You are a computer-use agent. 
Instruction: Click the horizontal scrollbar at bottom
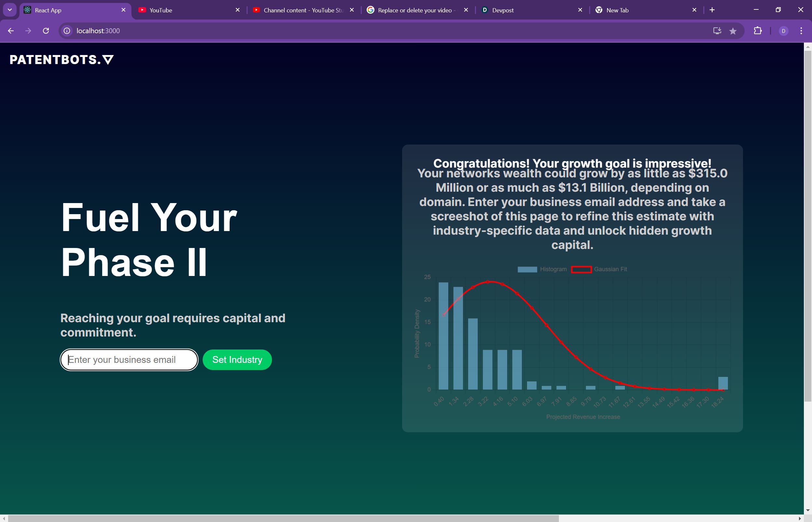coord(283,518)
